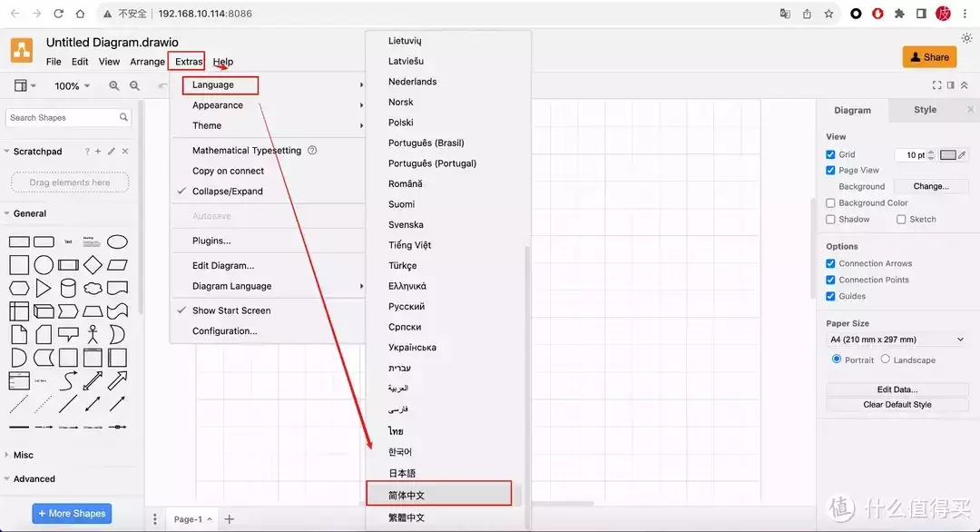Open the view layout dropdown in toolbar
Viewport: 980px width, 532px height.
pos(25,85)
